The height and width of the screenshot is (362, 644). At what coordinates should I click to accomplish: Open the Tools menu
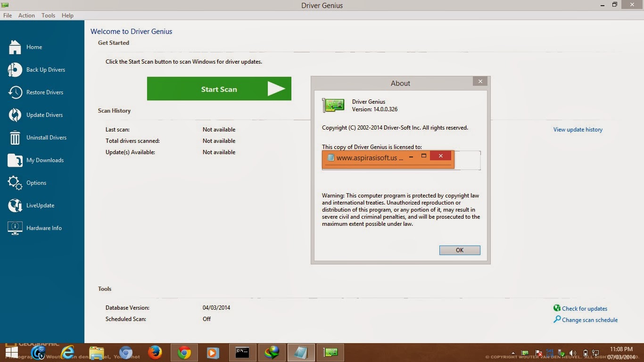pyautogui.click(x=48, y=16)
